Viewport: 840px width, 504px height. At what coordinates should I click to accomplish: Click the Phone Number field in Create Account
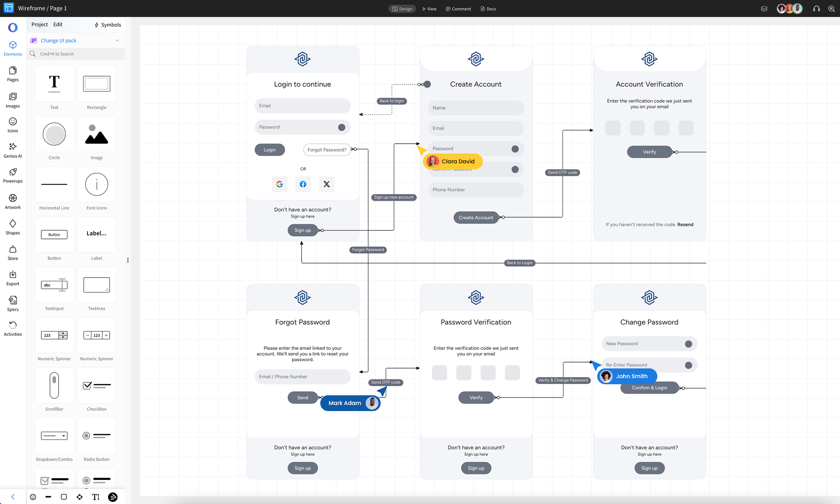click(476, 190)
